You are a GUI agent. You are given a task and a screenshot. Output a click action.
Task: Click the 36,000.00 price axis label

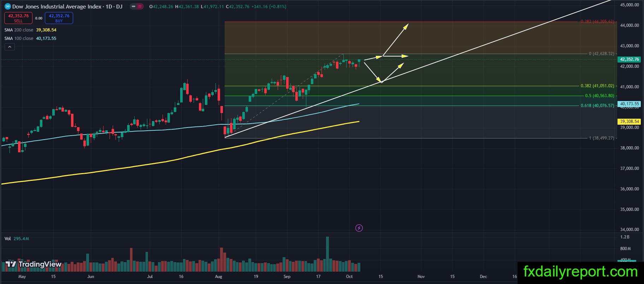pyautogui.click(x=630, y=189)
